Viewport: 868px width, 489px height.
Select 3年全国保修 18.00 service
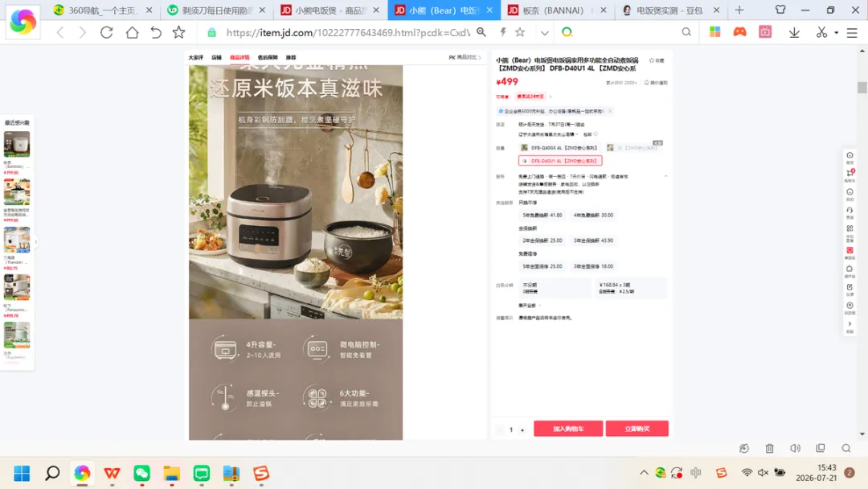[x=593, y=266]
